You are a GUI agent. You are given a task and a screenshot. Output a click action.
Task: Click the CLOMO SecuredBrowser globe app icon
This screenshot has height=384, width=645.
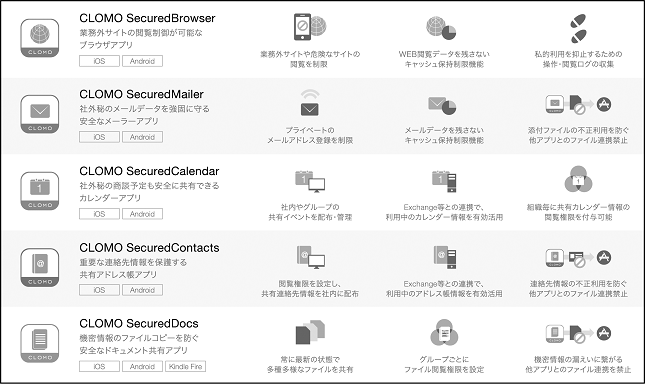coord(40,38)
